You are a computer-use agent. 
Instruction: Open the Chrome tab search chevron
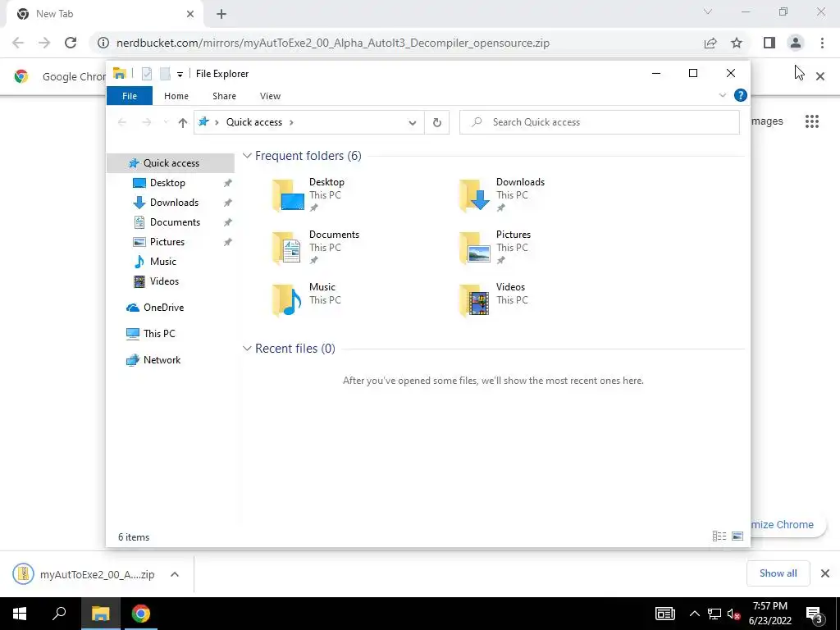708,11
